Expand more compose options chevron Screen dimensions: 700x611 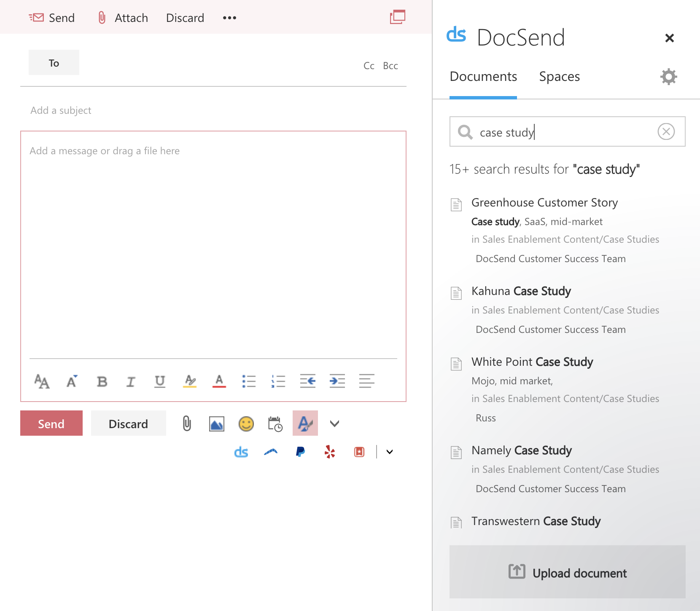point(334,423)
